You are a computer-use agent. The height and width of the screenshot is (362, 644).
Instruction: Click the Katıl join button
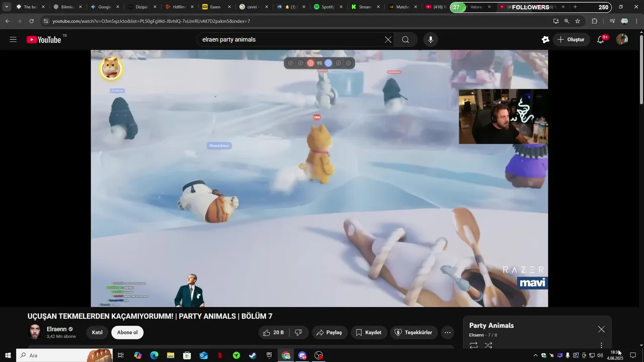click(x=97, y=332)
